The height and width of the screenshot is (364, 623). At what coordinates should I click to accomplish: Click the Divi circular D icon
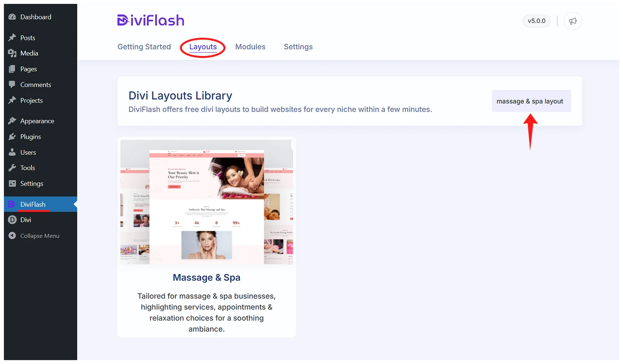pos(12,220)
